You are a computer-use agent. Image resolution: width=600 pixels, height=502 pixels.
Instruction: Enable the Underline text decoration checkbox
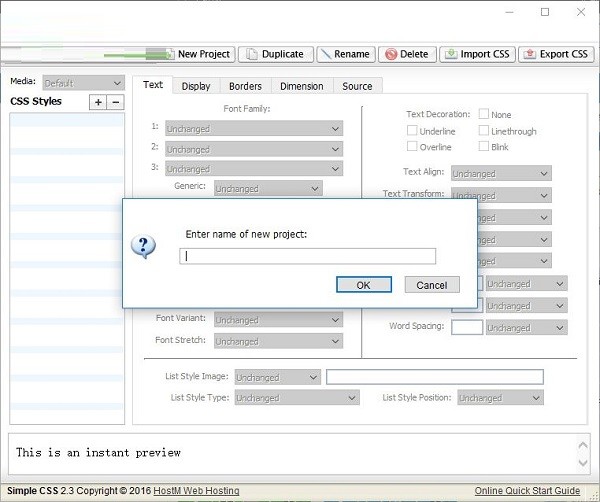pos(412,131)
